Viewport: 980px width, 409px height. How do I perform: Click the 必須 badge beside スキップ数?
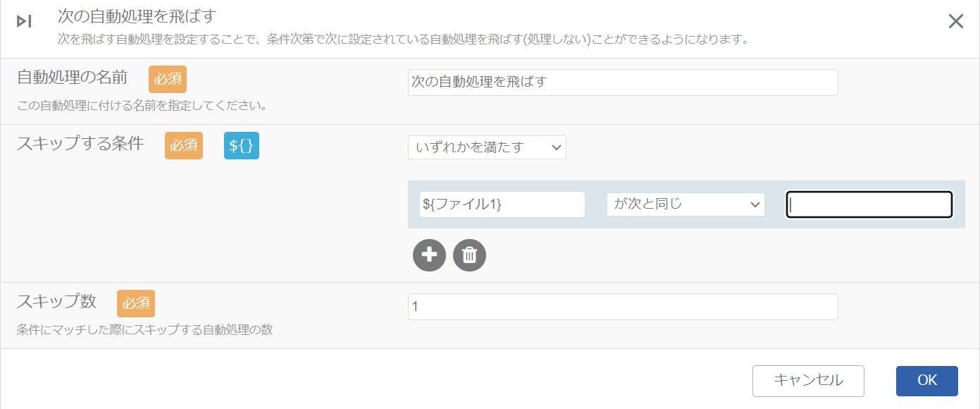coord(136,303)
